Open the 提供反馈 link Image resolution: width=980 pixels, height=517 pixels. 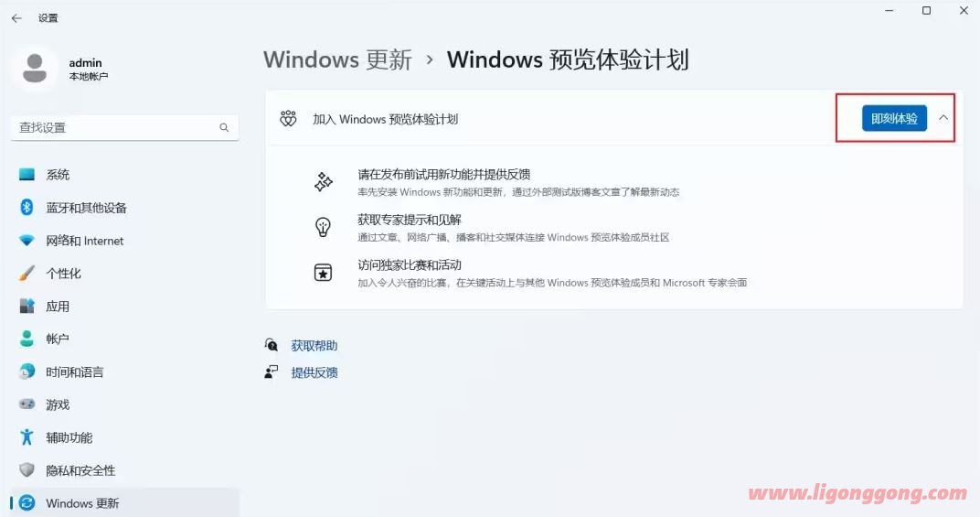(x=314, y=372)
